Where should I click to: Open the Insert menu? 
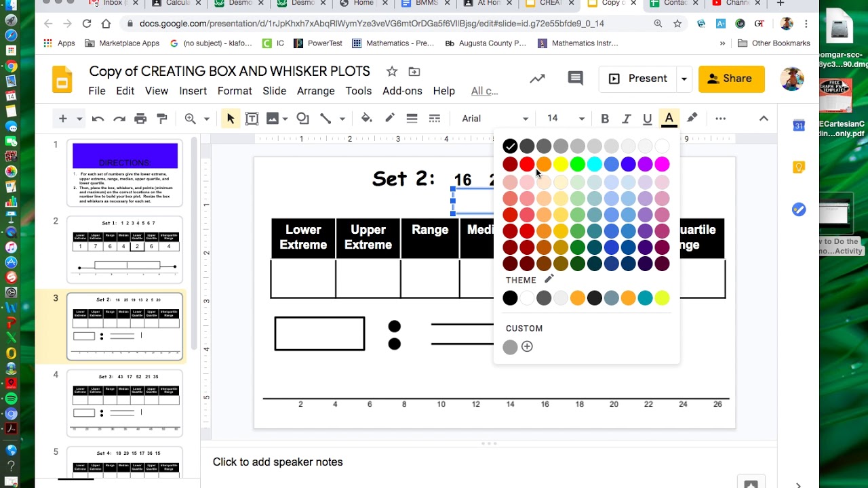pos(193,91)
